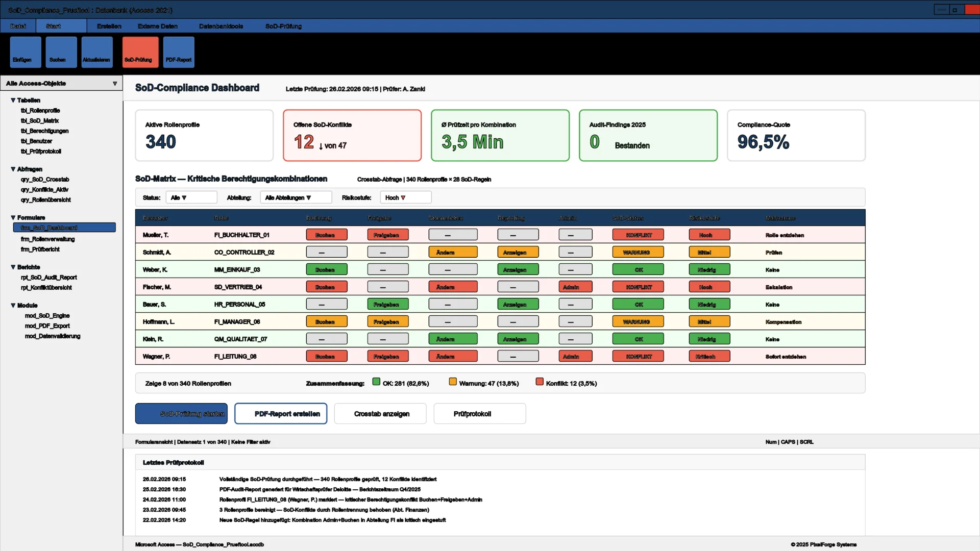Select the frm_Rollenverwaltung form in the sidebar

click(x=47, y=239)
